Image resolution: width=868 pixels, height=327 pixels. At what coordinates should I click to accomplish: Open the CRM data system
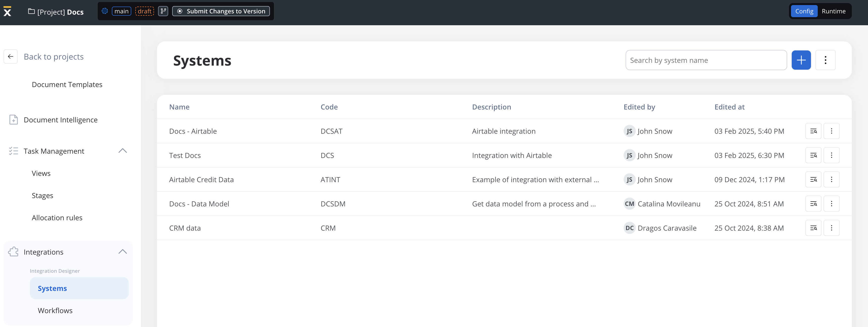[185, 228]
